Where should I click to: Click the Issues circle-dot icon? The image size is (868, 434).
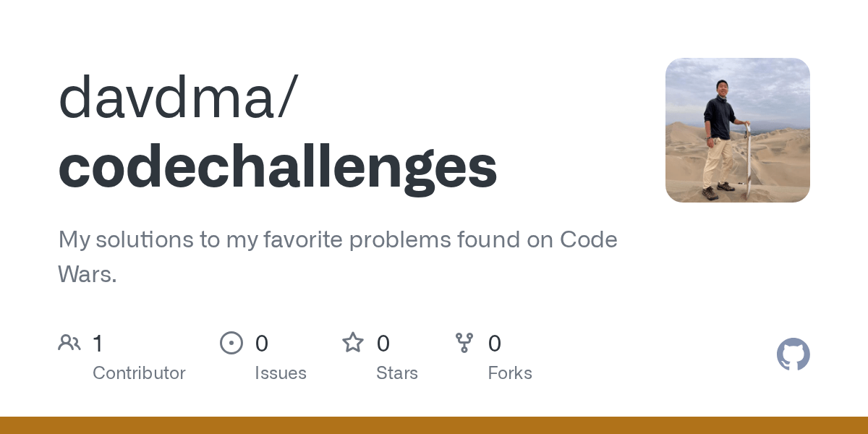tap(231, 343)
